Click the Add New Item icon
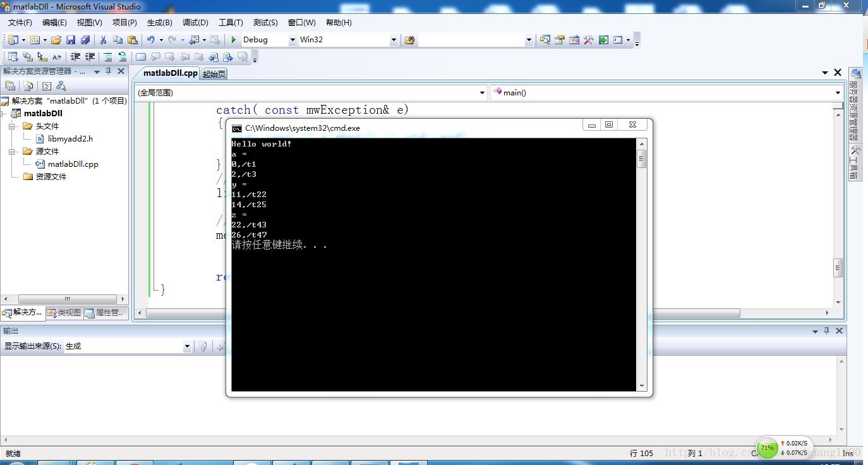Screen dimensions: 868x465 point(35,40)
